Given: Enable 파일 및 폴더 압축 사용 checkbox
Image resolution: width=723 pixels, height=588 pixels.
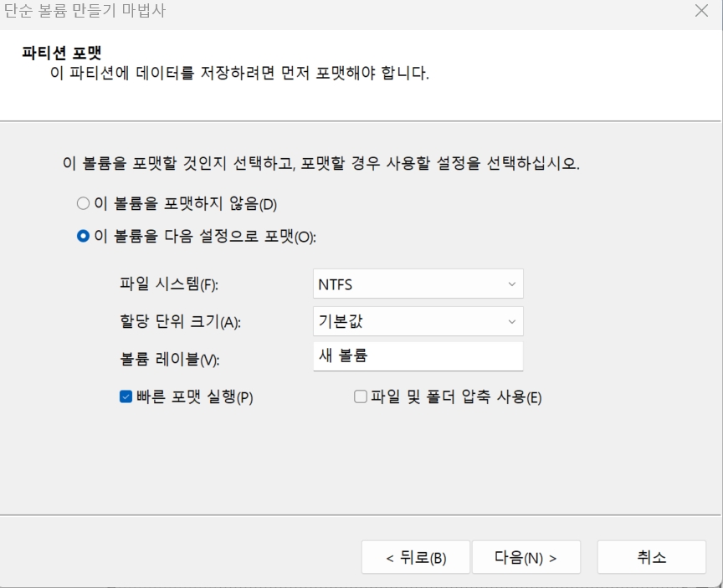Looking at the screenshot, I should [361, 396].
